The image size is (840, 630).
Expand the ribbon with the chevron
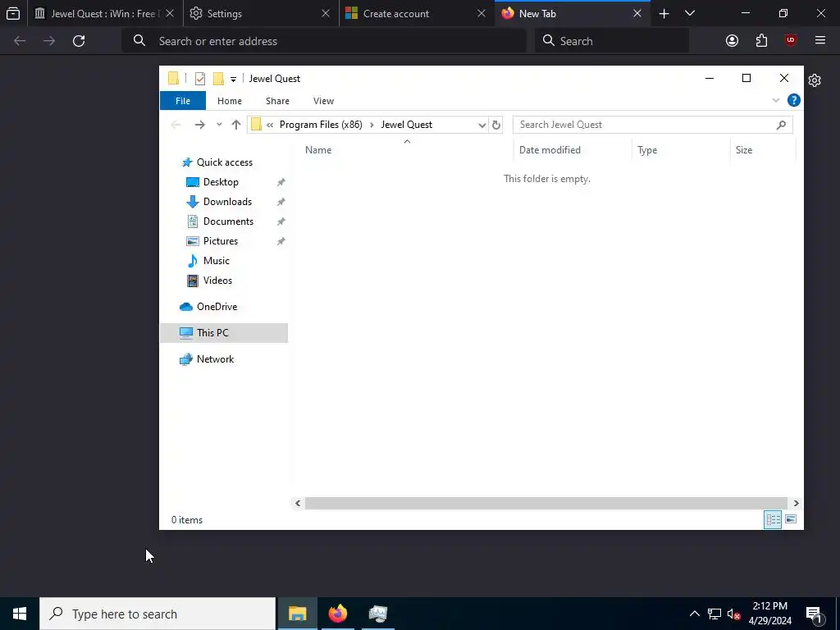pos(775,100)
